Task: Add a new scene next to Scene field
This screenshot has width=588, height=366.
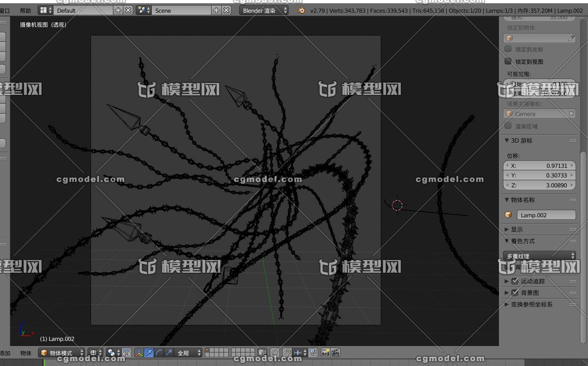Action: click(x=216, y=10)
